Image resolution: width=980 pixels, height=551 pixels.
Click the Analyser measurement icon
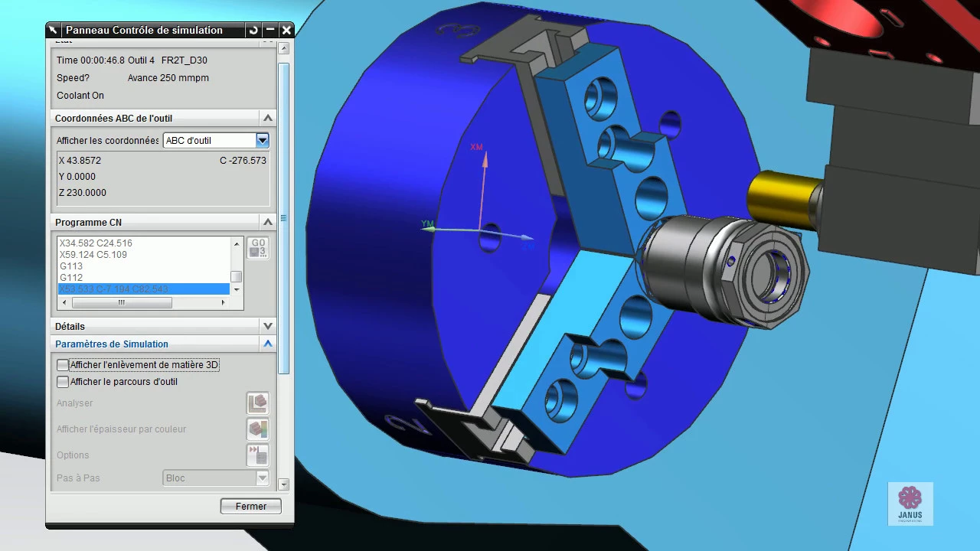coord(257,403)
